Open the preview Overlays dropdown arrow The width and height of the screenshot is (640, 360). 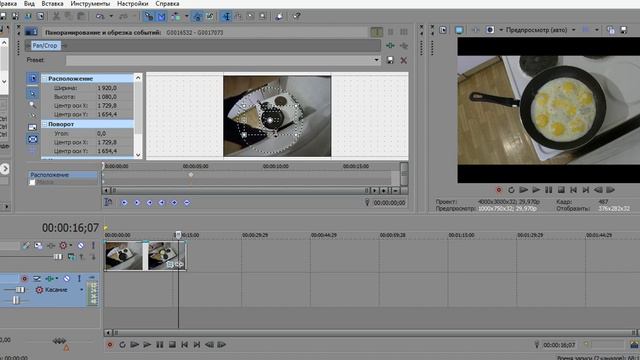click(x=597, y=30)
